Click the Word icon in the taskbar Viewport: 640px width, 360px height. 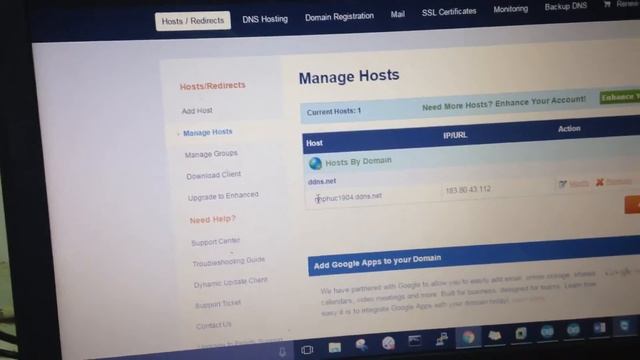[599, 328]
